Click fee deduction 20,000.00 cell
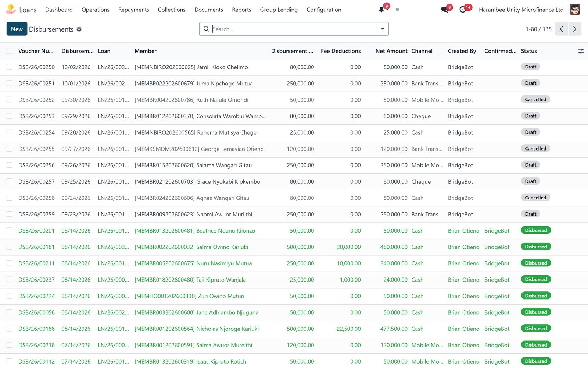This screenshot has width=588, height=368. tap(348, 247)
